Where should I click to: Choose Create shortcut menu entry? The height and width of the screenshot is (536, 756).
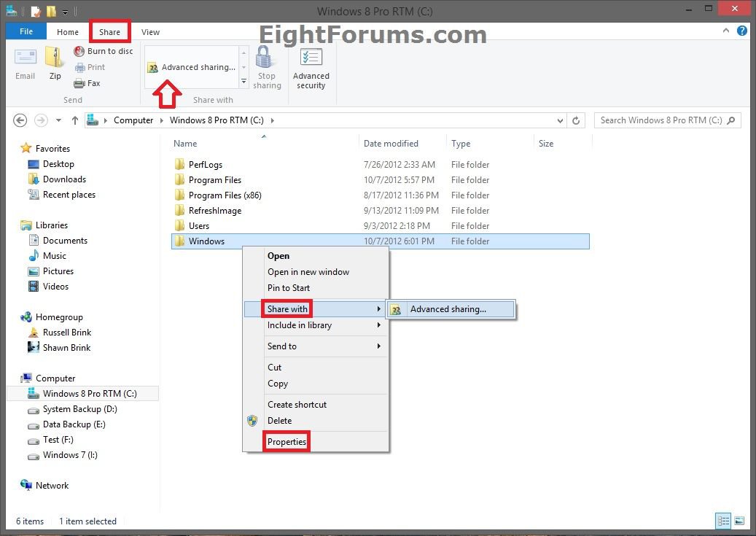coord(317,404)
